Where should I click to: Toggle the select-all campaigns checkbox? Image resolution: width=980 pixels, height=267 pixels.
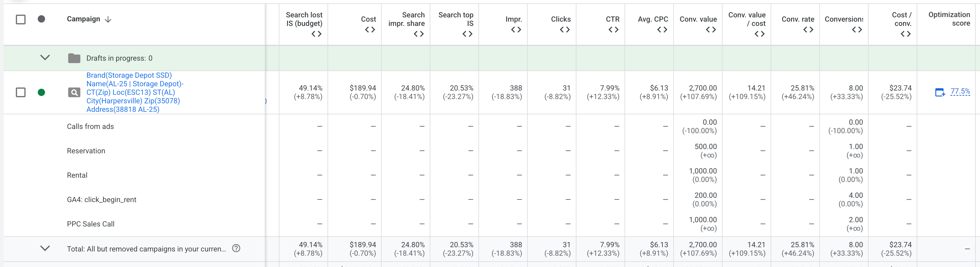click(x=21, y=20)
